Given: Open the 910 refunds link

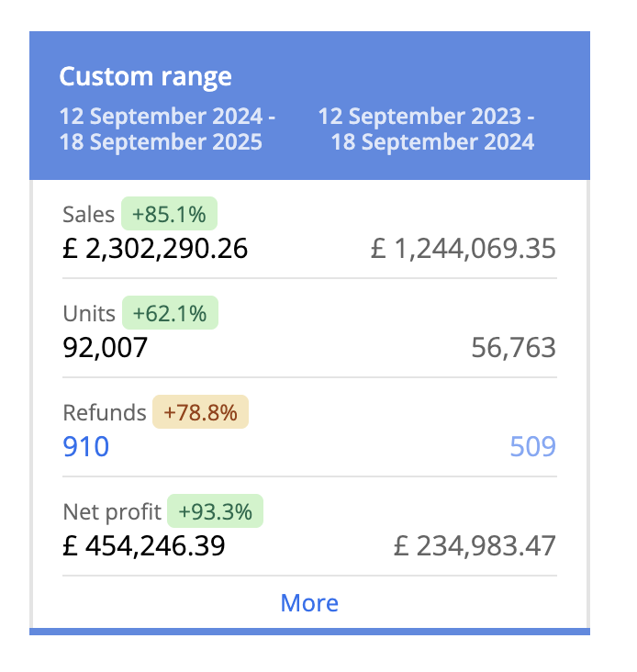Looking at the screenshot, I should tap(85, 447).
